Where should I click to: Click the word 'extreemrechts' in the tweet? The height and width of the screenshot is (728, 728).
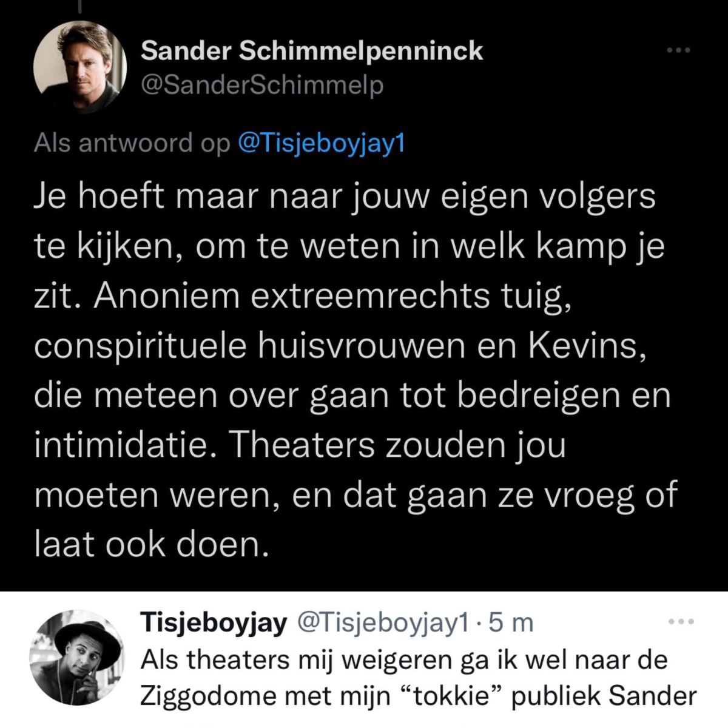(x=369, y=296)
